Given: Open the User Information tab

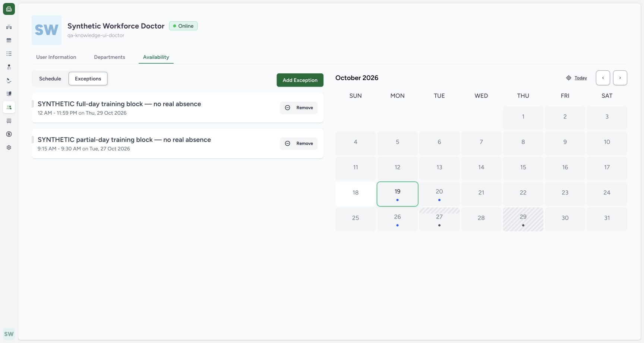Looking at the screenshot, I should click(56, 57).
